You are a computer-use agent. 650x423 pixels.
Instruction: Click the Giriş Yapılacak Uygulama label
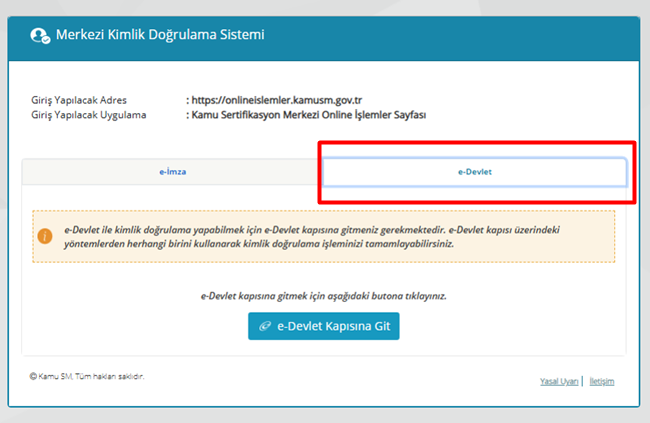click(x=89, y=115)
